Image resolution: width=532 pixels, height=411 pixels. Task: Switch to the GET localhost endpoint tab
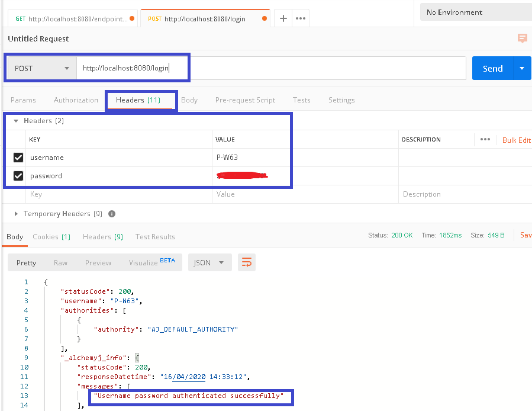point(73,19)
